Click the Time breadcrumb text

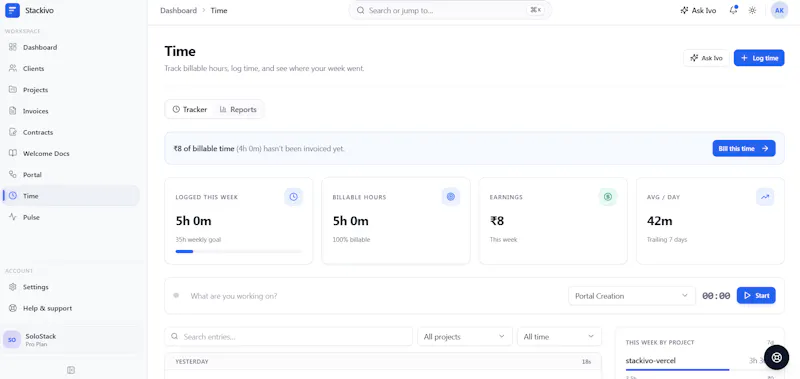pos(219,10)
